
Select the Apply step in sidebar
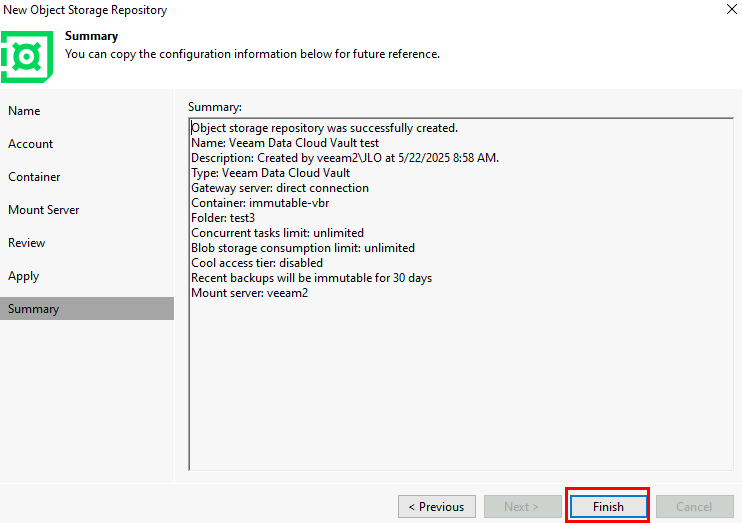(24, 276)
